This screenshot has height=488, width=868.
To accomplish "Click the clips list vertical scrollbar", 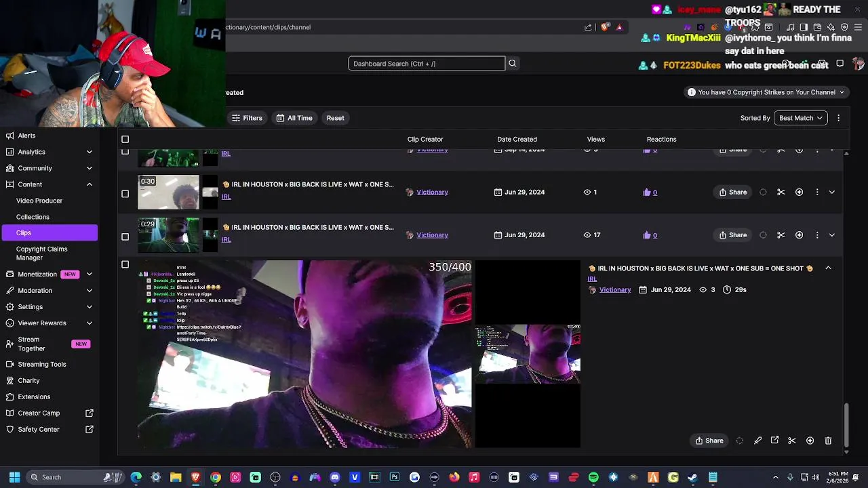I will (846, 425).
